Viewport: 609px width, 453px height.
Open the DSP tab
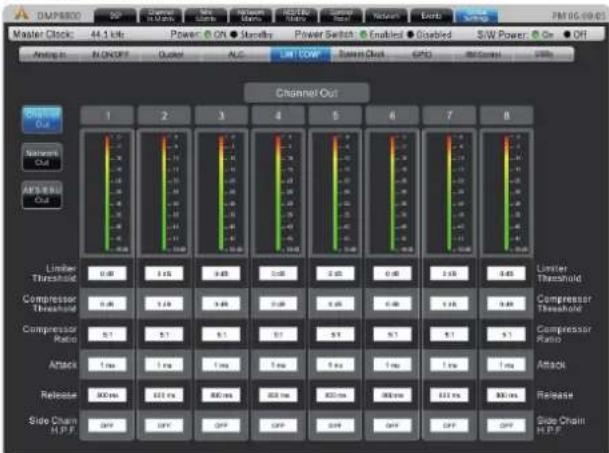[115, 16]
